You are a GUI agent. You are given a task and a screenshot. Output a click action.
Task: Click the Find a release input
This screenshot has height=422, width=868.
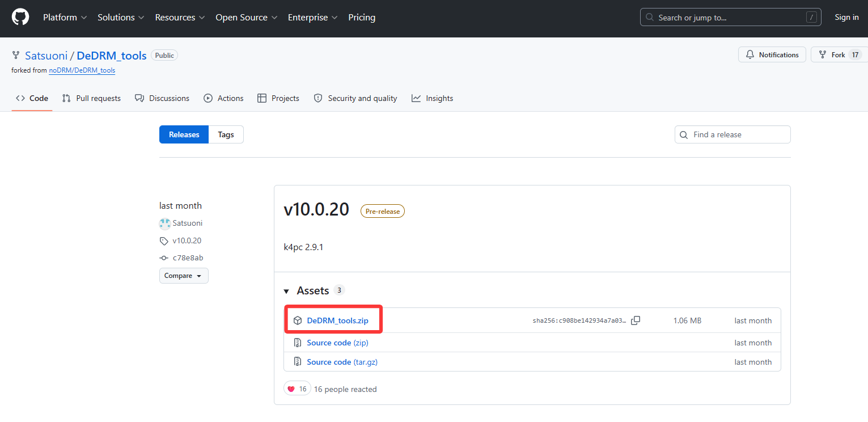(x=732, y=135)
